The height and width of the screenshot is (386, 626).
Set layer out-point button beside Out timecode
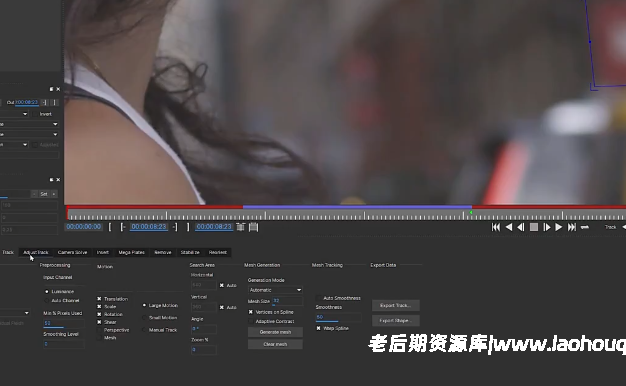[x=44, y=103]
